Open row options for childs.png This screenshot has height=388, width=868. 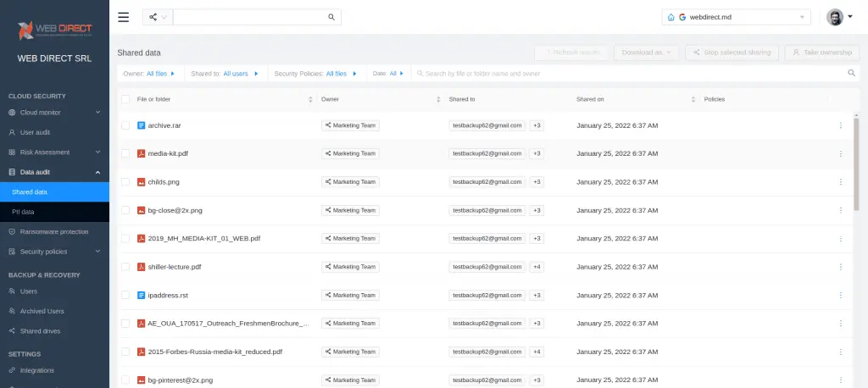(x=840, y=181)
